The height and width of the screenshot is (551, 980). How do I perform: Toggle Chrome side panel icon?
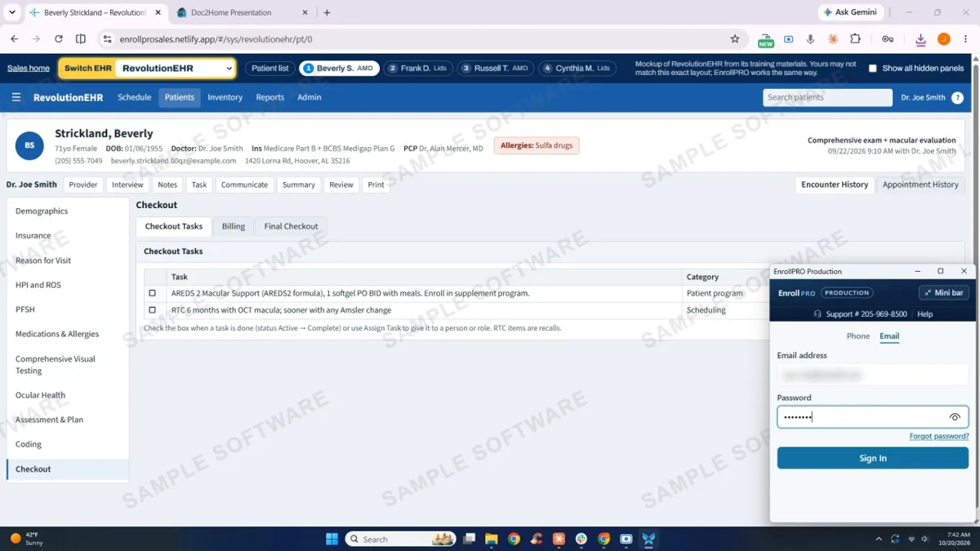pos(81,38)
